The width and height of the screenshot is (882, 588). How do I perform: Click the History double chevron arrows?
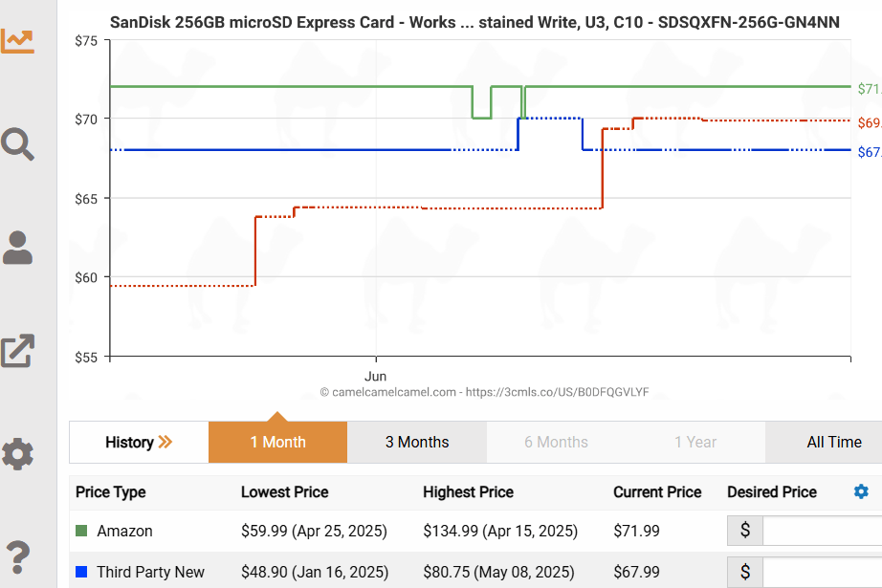pyautogui.click(x=165, y=442)
